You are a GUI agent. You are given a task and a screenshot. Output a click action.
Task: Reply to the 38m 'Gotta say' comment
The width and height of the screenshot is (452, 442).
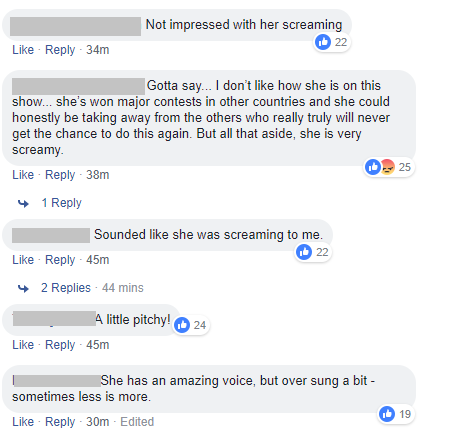60,175
